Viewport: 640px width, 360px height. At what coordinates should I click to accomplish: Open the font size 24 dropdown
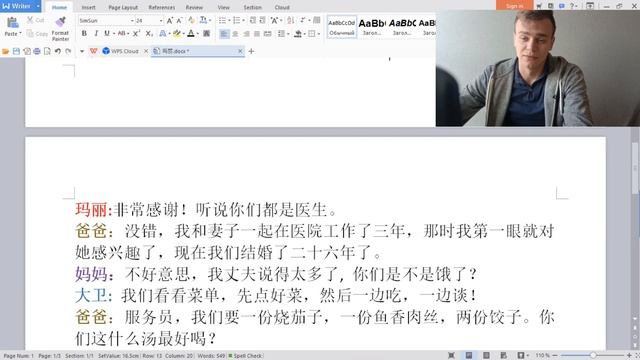pyautogui.click(x=161, y=20)
